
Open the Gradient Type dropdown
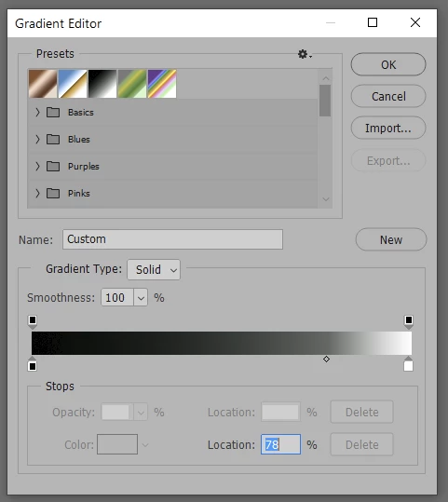[154, 269]
